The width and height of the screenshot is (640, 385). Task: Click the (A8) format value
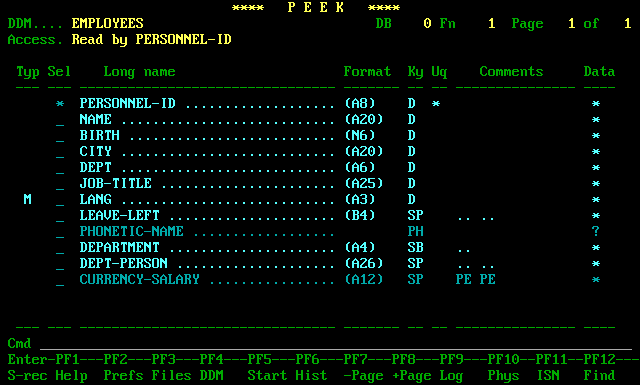click(360, 103)
